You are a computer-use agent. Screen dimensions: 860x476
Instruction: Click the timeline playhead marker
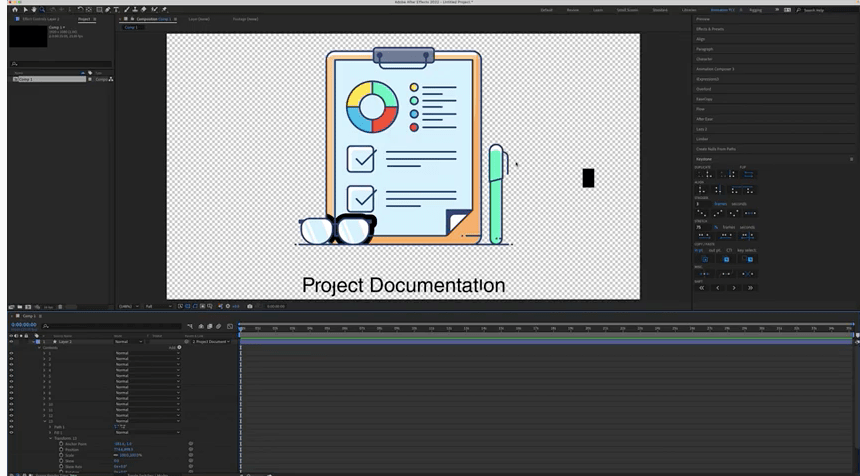(x=241, y=328)
